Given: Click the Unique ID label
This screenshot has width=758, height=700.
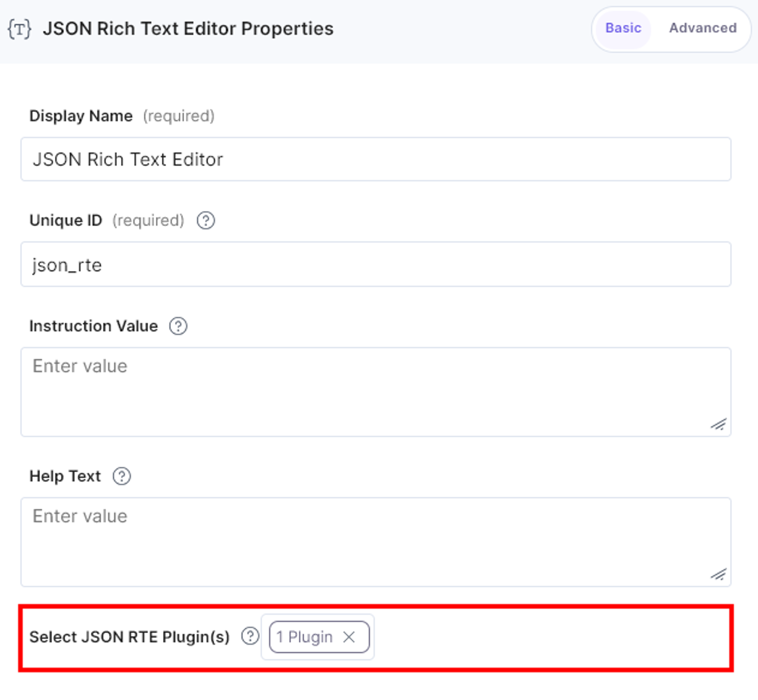Looking at the screenshot, I should click(x=66, y=220).
